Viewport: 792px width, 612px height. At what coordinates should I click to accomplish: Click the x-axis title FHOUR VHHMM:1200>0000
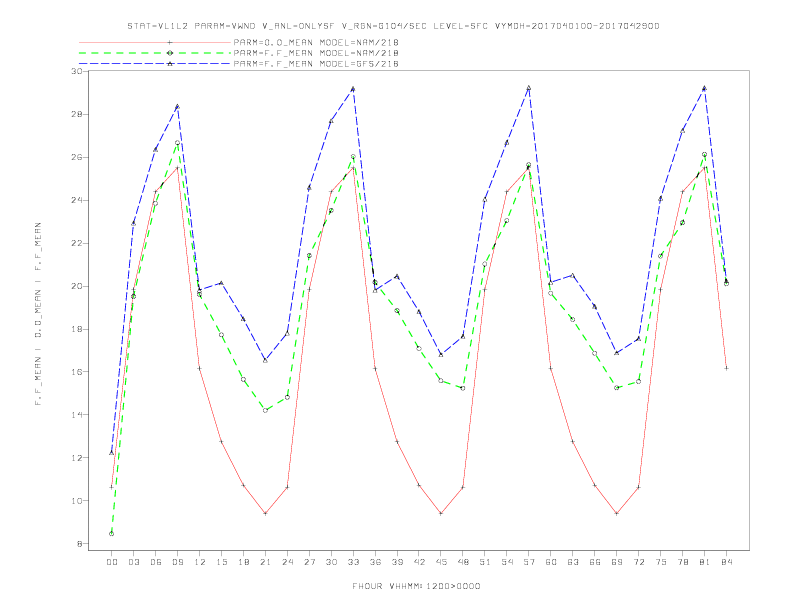click(416, 586)
